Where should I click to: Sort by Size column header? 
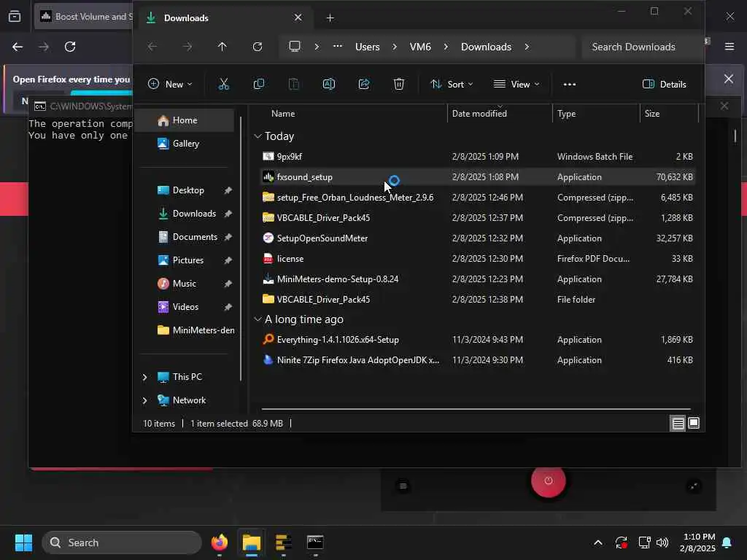point(652,113)
